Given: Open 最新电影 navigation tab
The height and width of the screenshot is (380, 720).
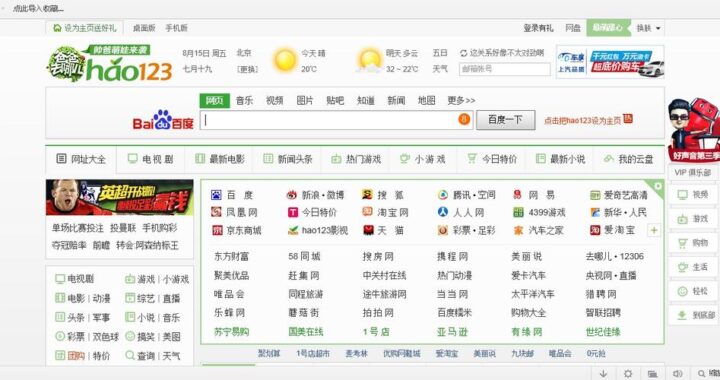Looking at the screenshot, I should (220, 159).
